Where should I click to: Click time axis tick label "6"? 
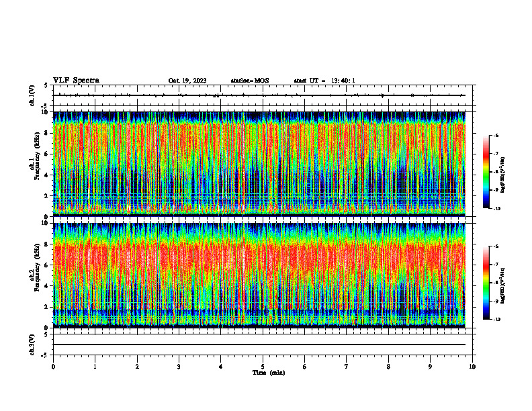click(x=305, y=367)
